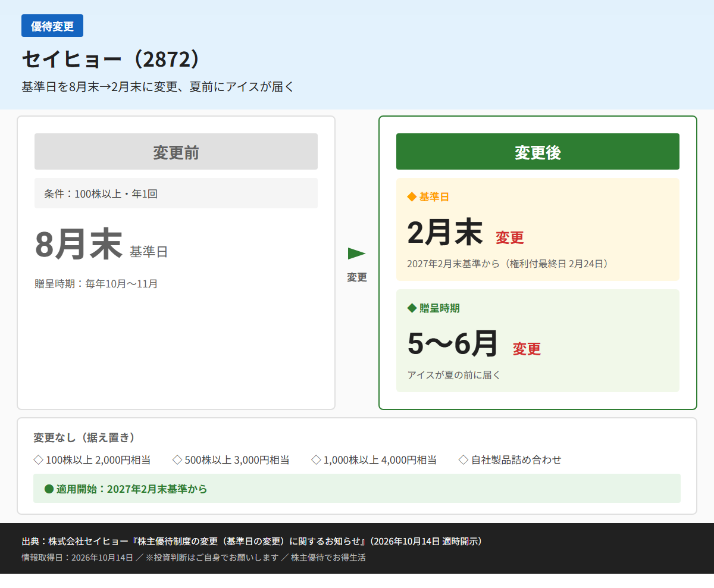Click the orange diamond beside 基準日

412,196
